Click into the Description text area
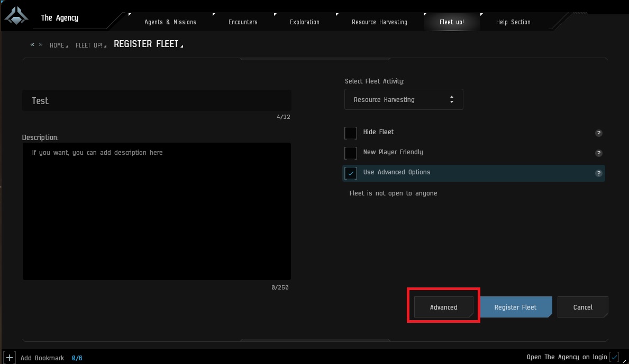This screenshot has height=364, width=629. (x=157, y=211)
